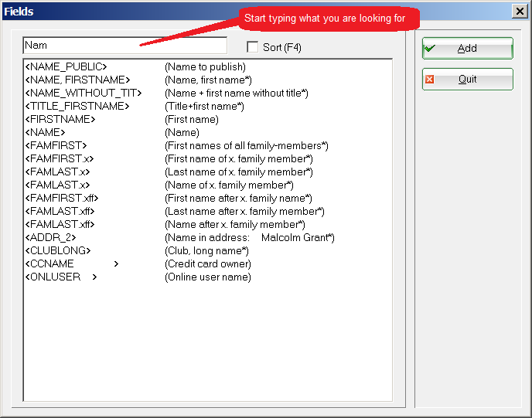This screenshot has height=418, width=532.
Task: Pick <FAMFIRST.xff> first name after family name
Action: coord(62,199)
